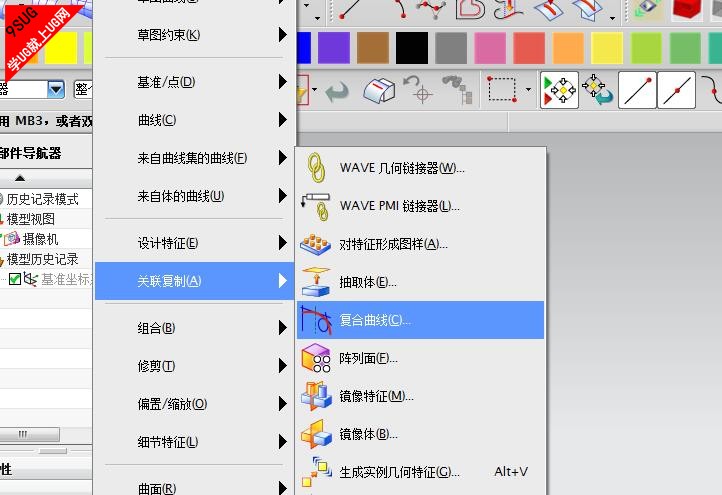Pick the black color swatch
The image size is (722, 495).
pyautogui.click(x=412, y=48)
